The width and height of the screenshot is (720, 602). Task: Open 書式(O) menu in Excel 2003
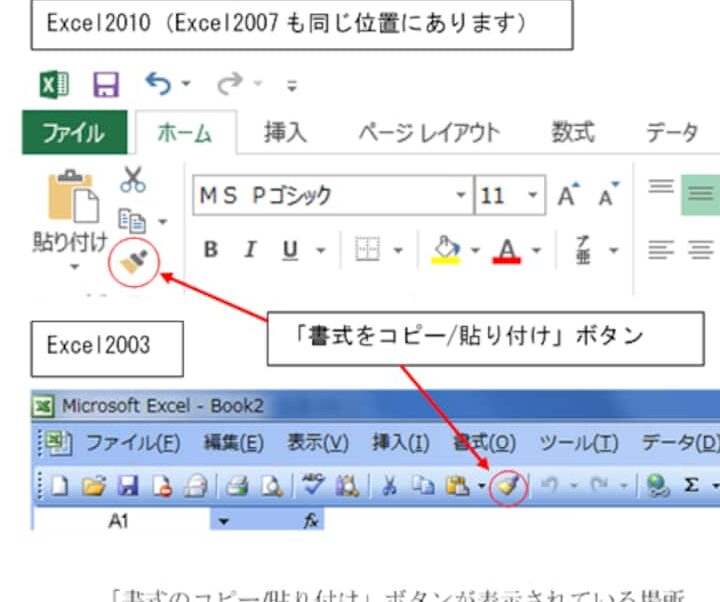coord(484,443)
